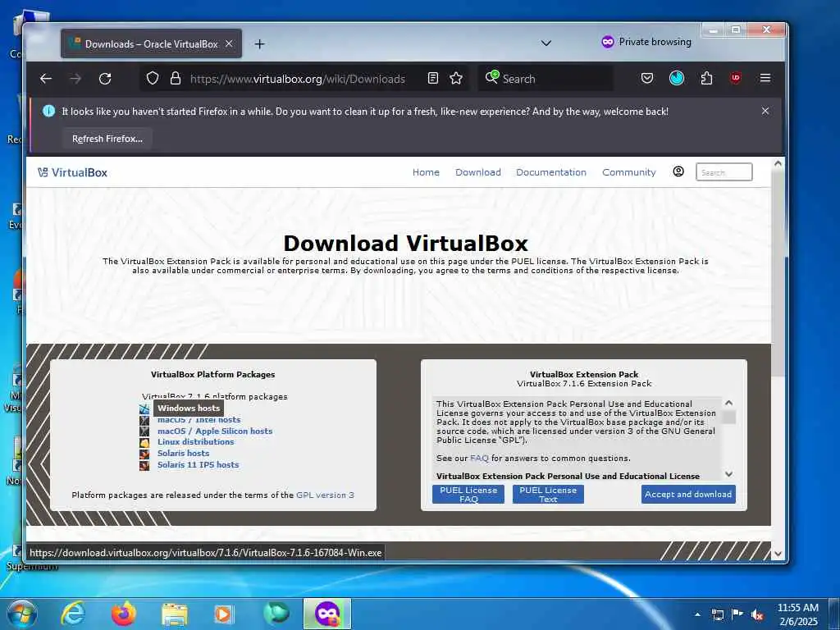Click the uBlock Origin red shield icon
Image resolution: width=840 pixels, height=630 pixels.
(736, 78)
